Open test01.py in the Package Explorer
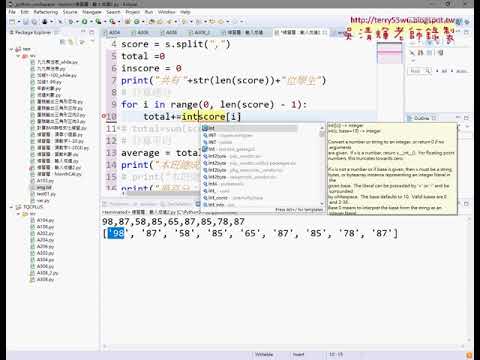The image size is (480, 360). coord(46,194)
